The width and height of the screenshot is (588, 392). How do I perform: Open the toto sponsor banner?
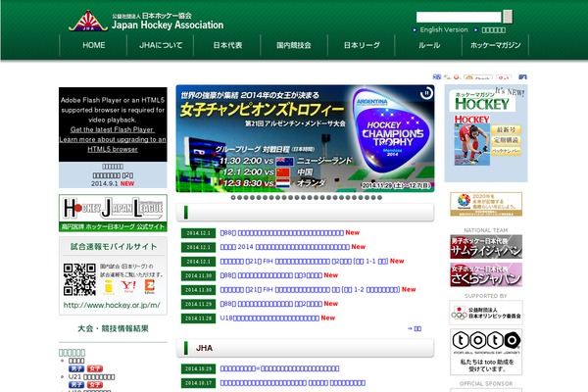coord(486,352)
